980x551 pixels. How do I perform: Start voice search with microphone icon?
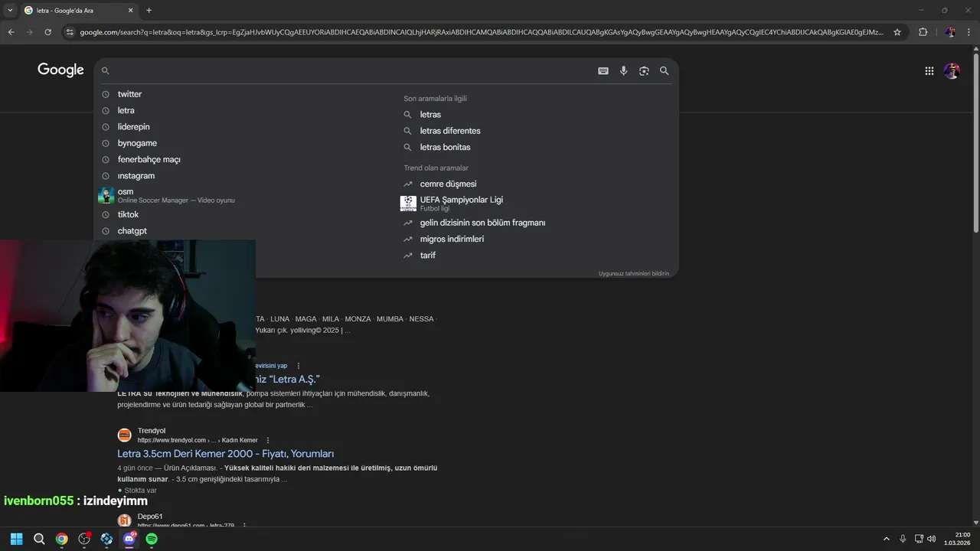(x=623, y=70)
